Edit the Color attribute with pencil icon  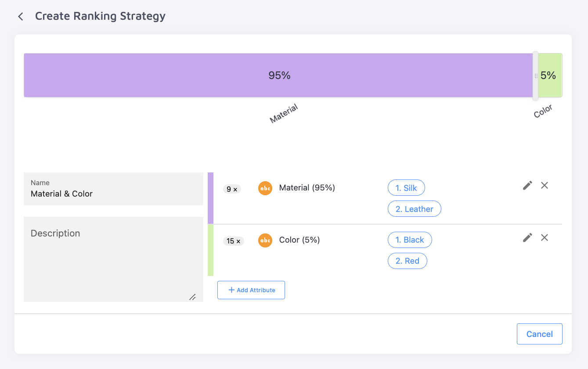coord(527,238)
